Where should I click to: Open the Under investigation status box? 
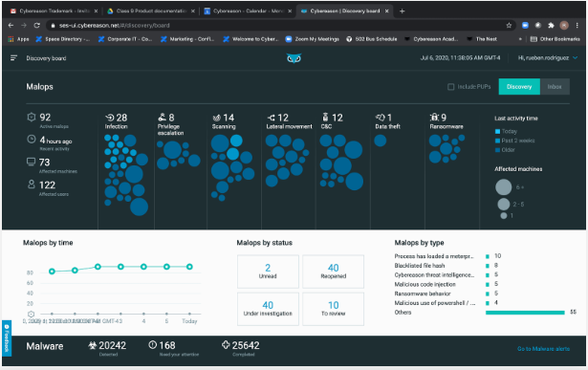[268, 309]
